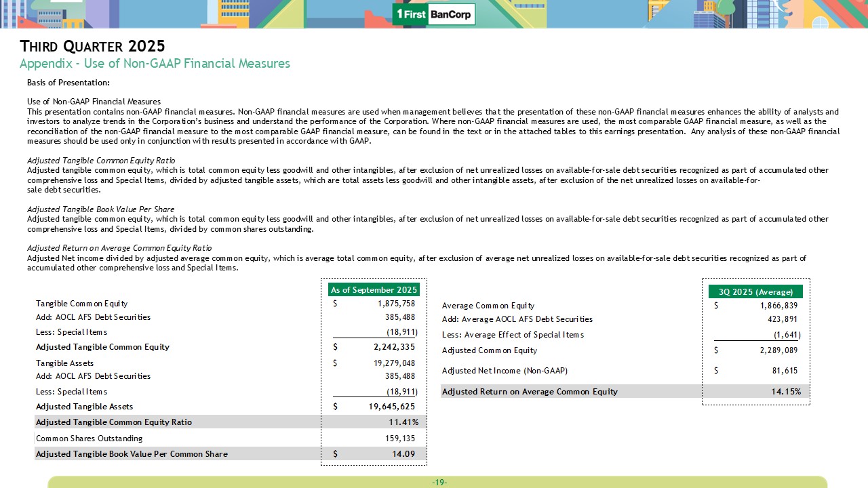This screenshot has height=488, width=868.
Task: Click the 'As of September 2025' header
Action: [374, 289]
